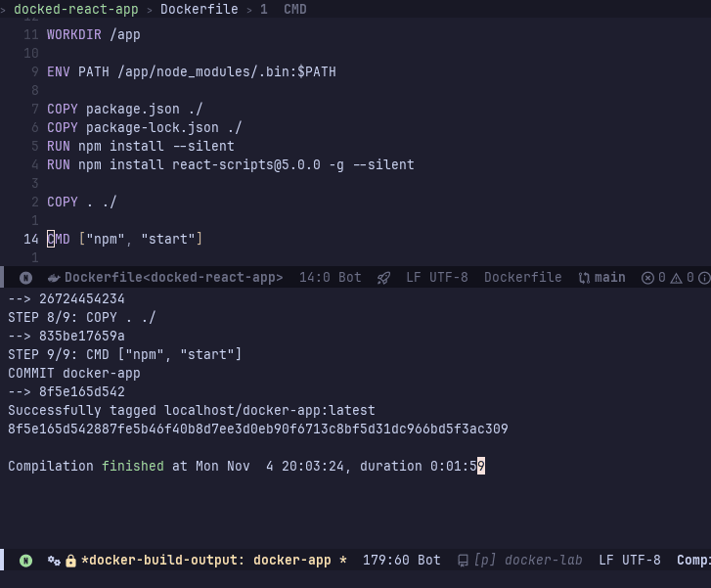Click the perspective icon before docker-lab
This screenshot has height=588, width=711.
[463, 561]
